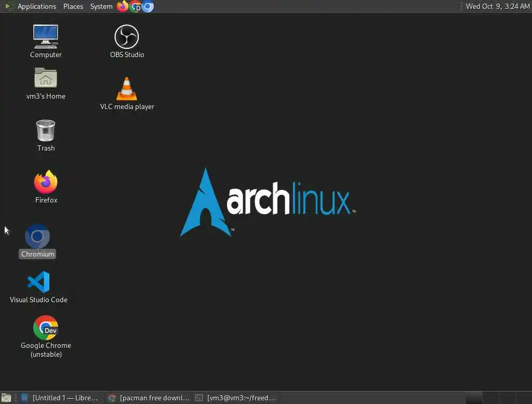Click the "Visual Studio Code" label
The image size is (532, 404).
[x=38, y=300]
